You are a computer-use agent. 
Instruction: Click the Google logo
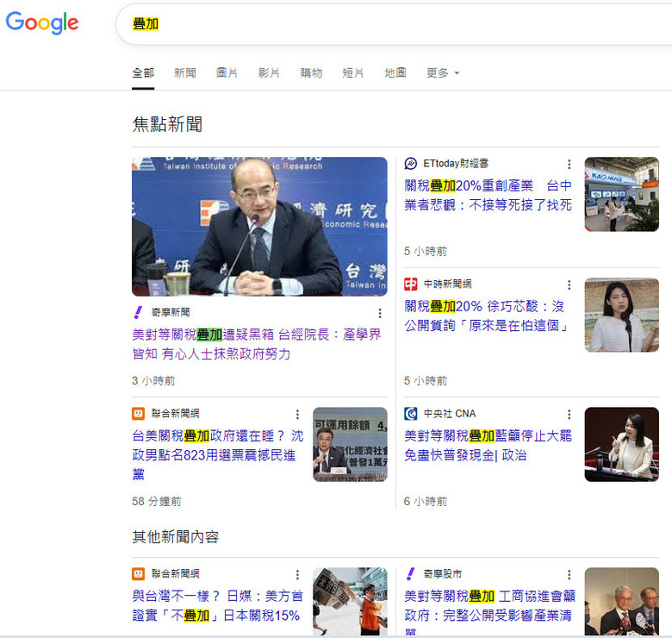42,22
